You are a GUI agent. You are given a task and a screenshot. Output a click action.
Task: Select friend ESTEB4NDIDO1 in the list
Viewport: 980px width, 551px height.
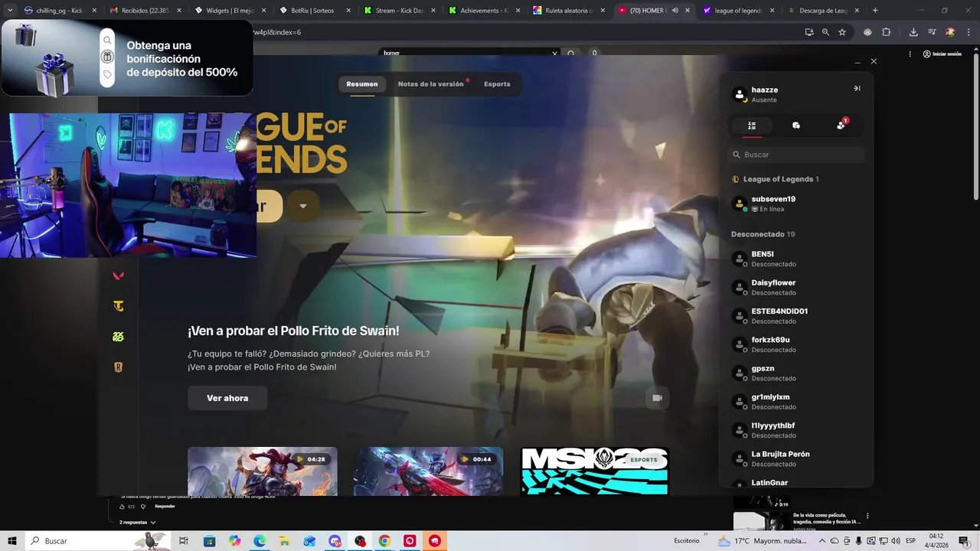click(796, 316)
